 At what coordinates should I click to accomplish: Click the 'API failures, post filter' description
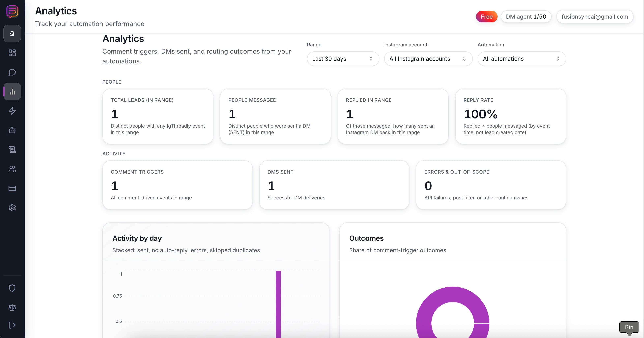pyautogui.click(x=476, y=198)
